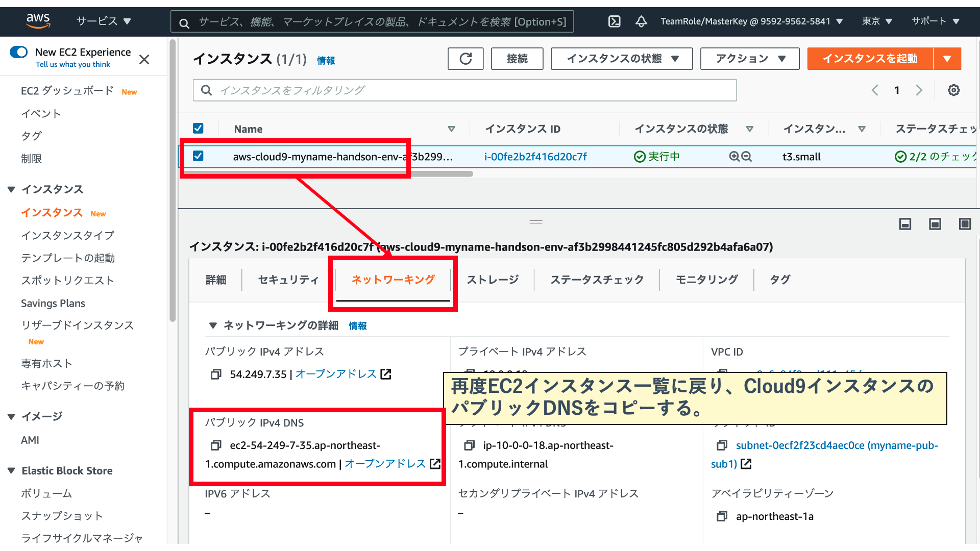
Task: Open the launch instance split-button arrow
Action: click(x=947, y=59)
